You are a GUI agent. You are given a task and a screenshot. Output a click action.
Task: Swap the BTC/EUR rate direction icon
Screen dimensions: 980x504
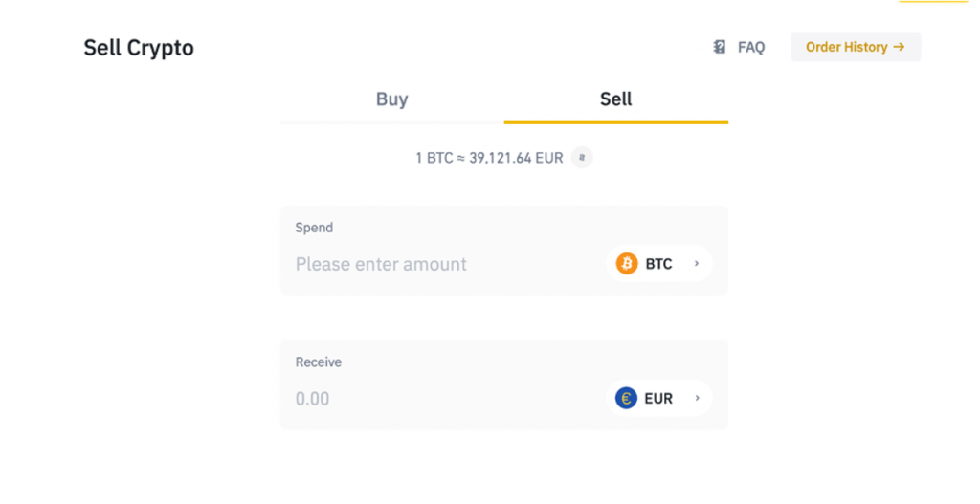[x=582, y=158]
